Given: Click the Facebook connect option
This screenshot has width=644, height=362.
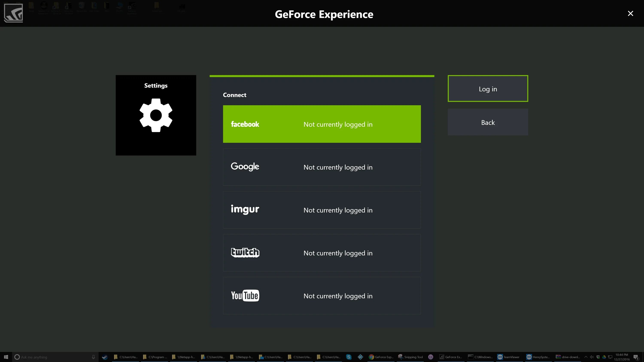Looking at the screenshot, I should (x=322, y=124).
